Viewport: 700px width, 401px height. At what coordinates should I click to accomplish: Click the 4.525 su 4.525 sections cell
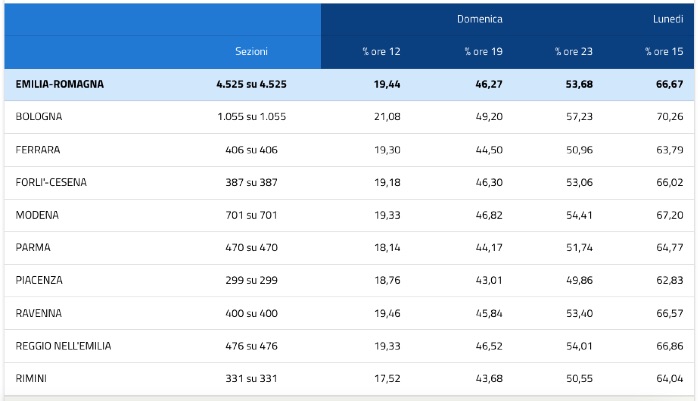(251, 84)
